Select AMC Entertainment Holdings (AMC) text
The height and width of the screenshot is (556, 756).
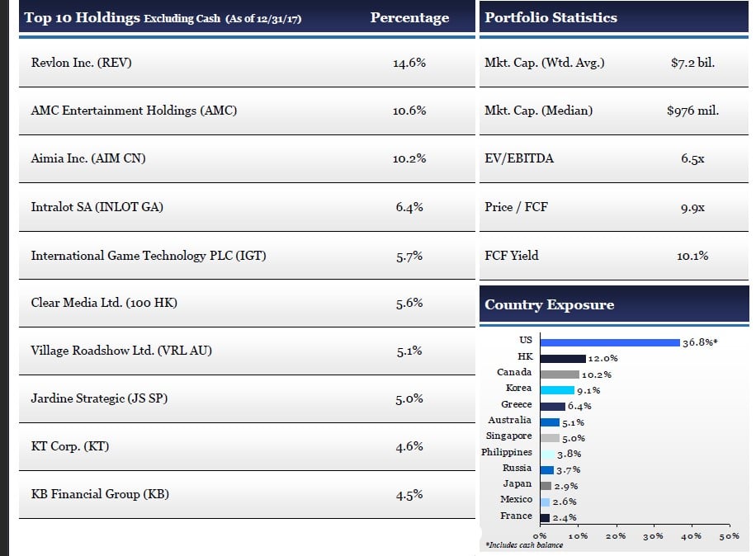coord(134,111)
